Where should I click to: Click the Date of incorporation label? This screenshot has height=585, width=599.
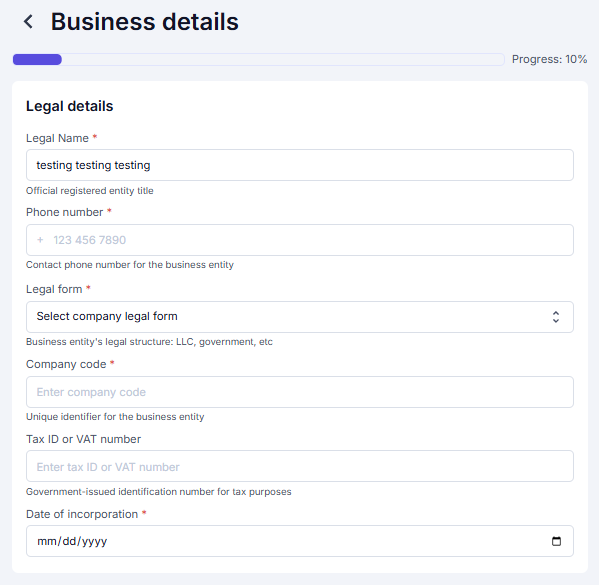point(82,514)
